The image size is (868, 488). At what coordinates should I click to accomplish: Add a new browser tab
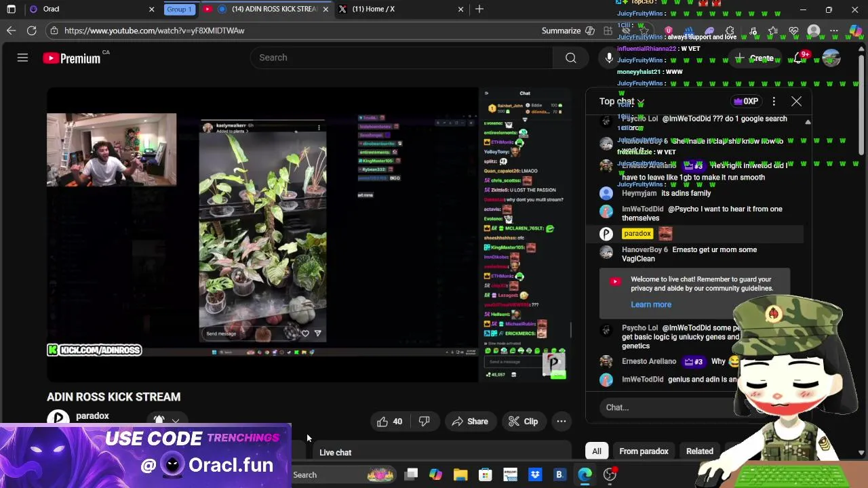pos(479,9)
